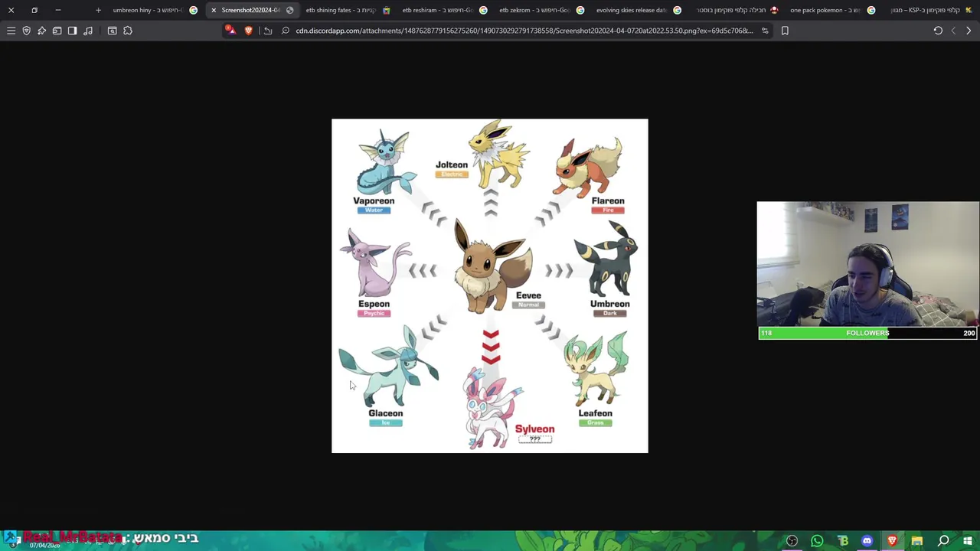
Task: Click the tab search icon in toolbar
Action: tap(113, 31)
